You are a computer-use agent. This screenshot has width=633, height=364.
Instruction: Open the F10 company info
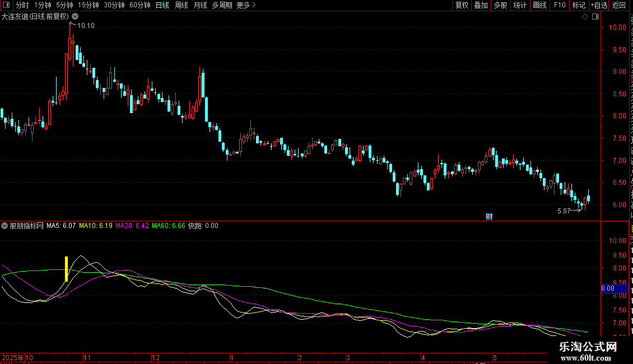click(x=560, y=5)
